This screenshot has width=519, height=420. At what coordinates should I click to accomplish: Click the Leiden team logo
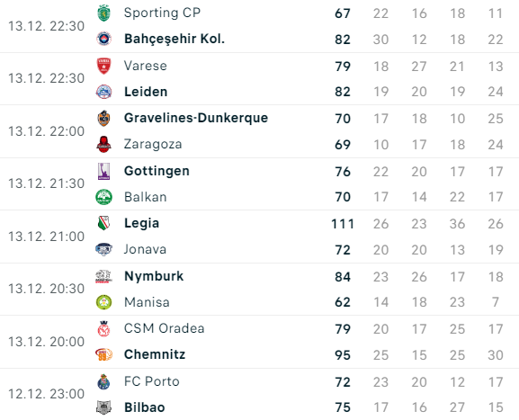[103, 92]
